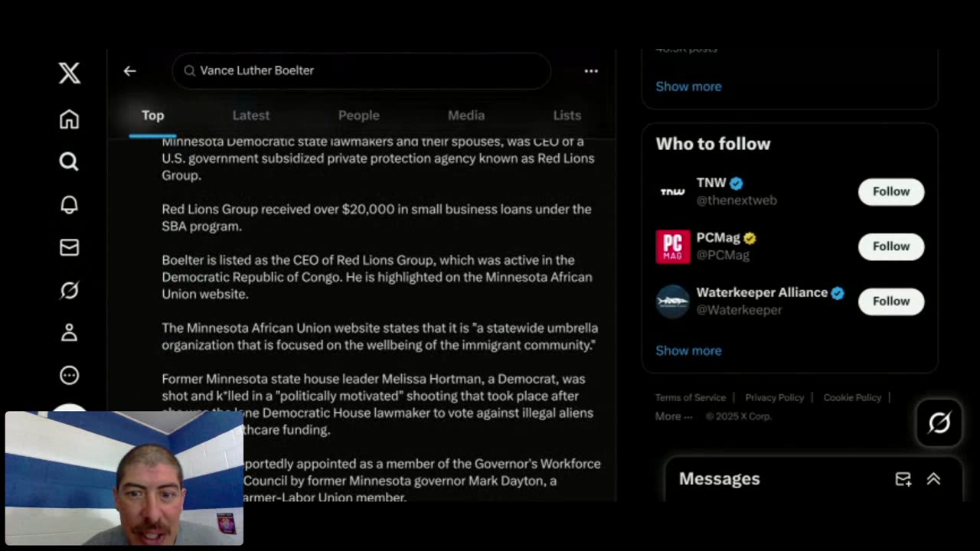Open Terms of Service link
980x551 pixels.
click(691, 398)
